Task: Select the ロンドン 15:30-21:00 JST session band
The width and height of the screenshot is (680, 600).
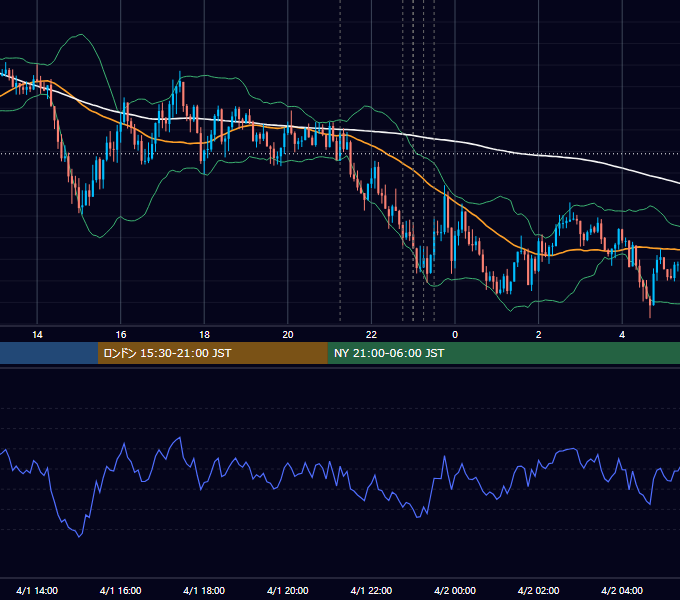Action: 212,353
